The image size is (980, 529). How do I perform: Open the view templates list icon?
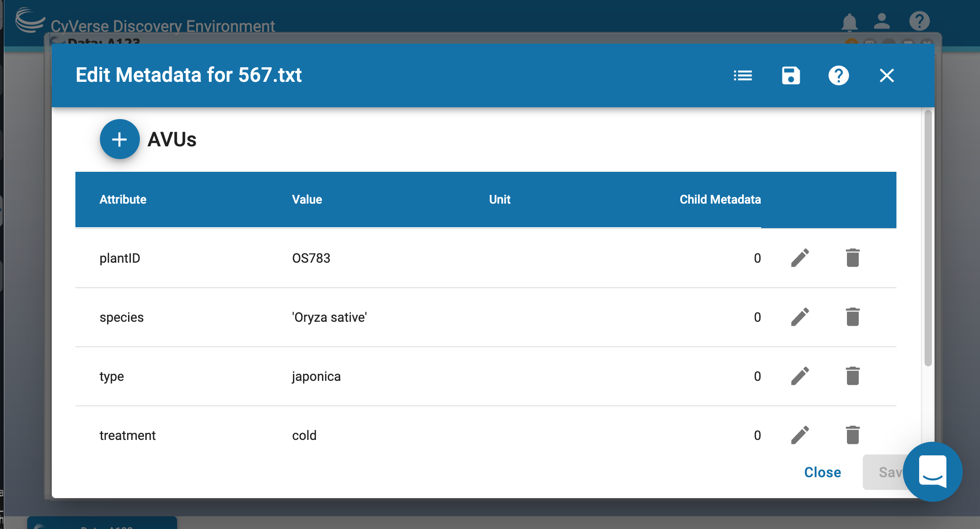point(743,75)
